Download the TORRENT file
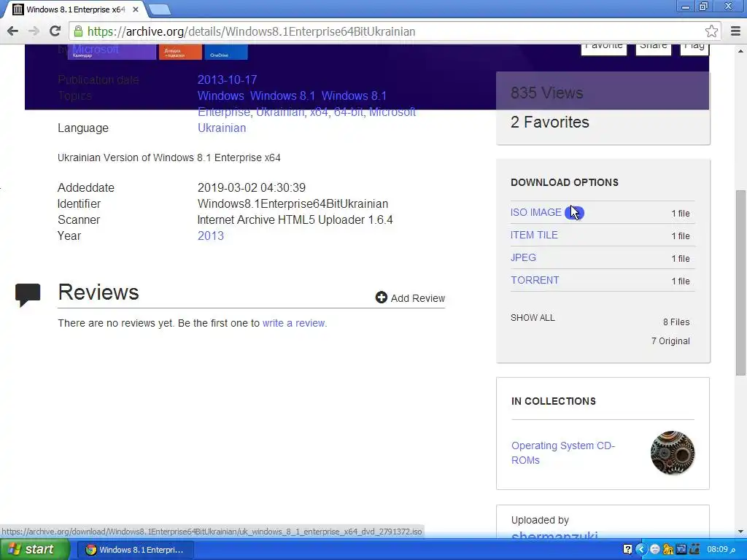The image size is (747, 560). [535, 280]
